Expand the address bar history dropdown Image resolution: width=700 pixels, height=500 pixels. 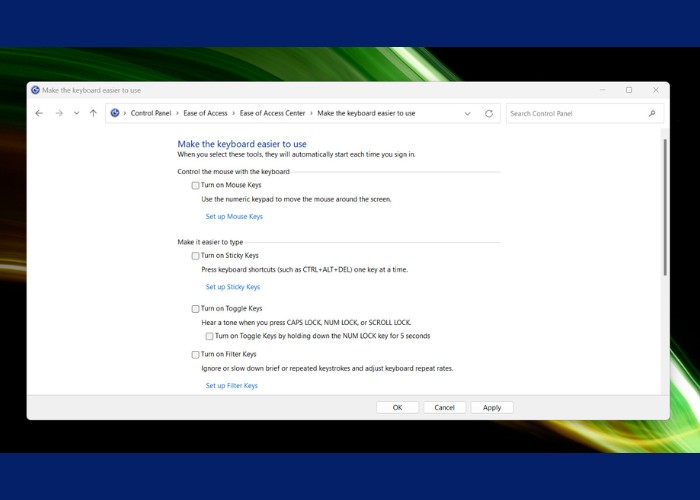(x=467, y=113)
